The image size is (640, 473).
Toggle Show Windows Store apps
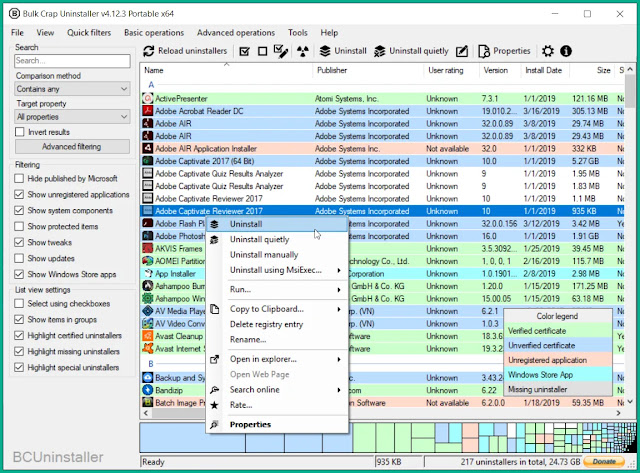coord(19,274)
